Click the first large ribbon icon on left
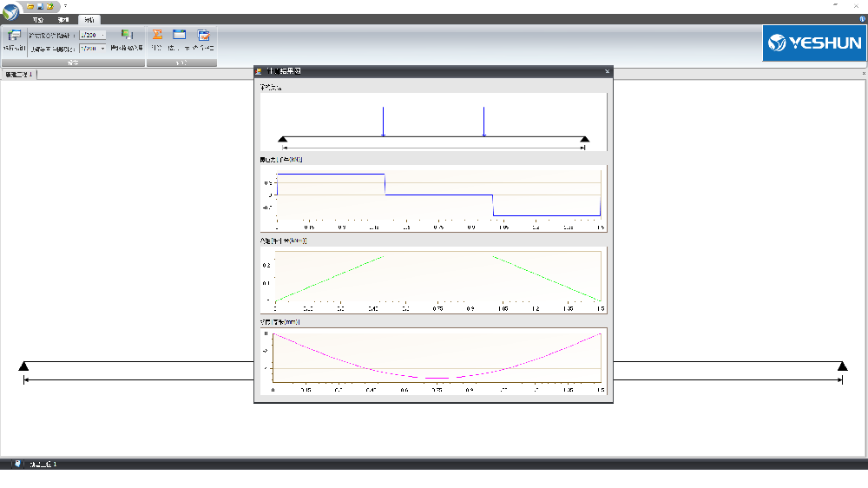 click(14, 36)
